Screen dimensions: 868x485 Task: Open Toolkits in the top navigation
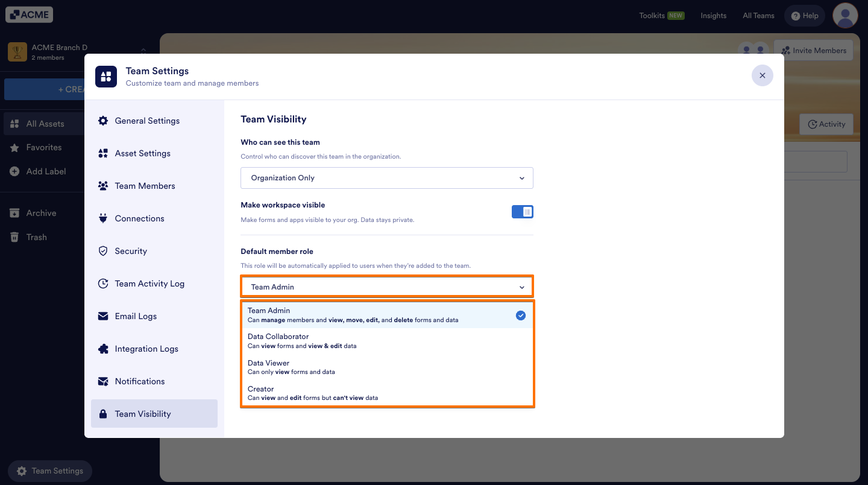662,16
